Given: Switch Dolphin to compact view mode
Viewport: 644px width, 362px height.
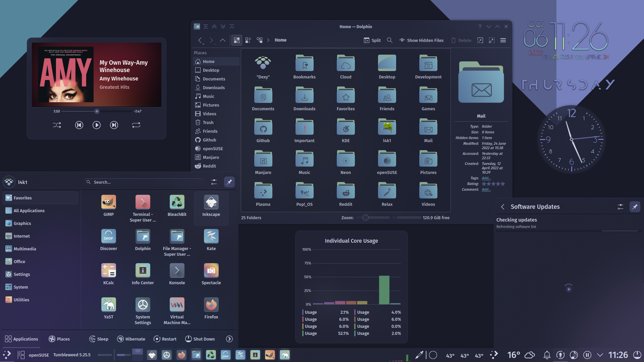Looking at the screenshot, I should [248, 40].
